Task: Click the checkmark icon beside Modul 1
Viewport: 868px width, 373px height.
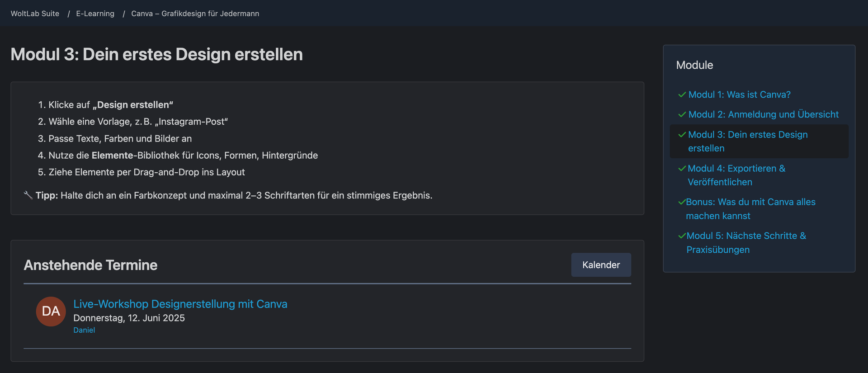Action: tap(682, 94)
